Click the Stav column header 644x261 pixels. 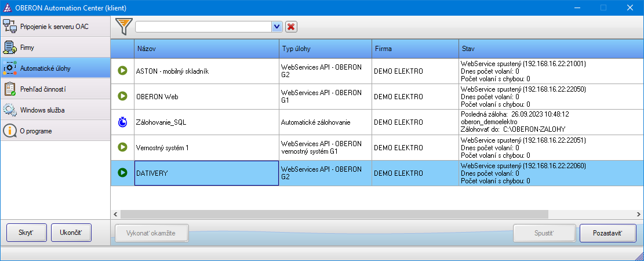(x=551, y=49)
